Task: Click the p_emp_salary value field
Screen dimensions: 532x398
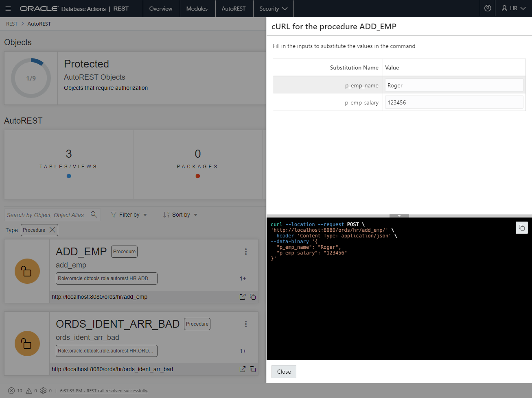Action: tap(454, 102)
